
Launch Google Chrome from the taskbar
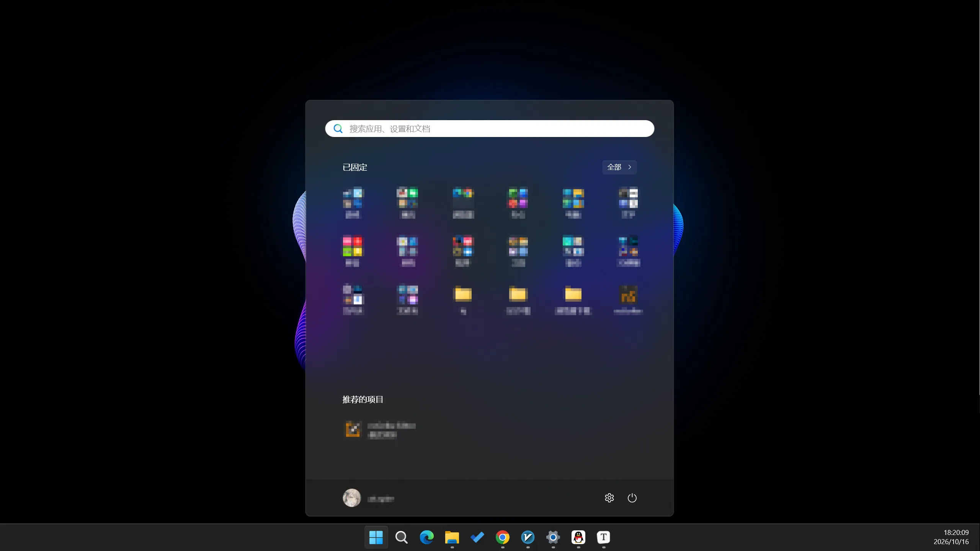[502, 537]
